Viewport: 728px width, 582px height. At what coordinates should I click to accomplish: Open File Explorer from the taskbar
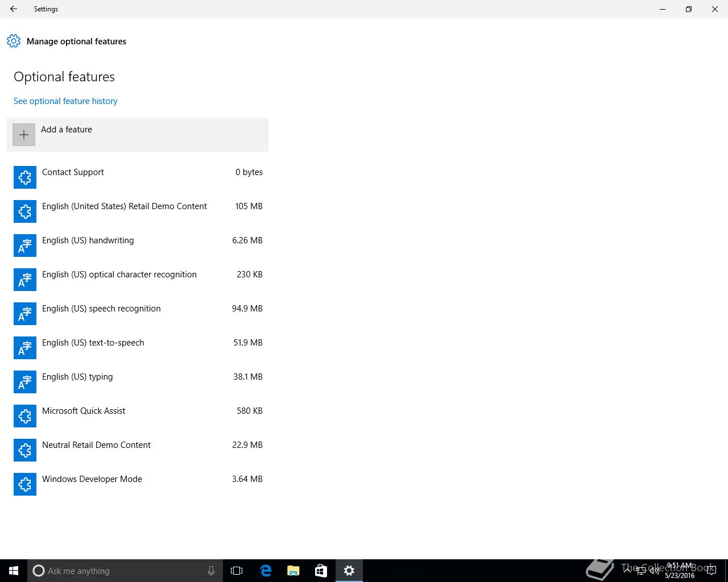[293, 571]
